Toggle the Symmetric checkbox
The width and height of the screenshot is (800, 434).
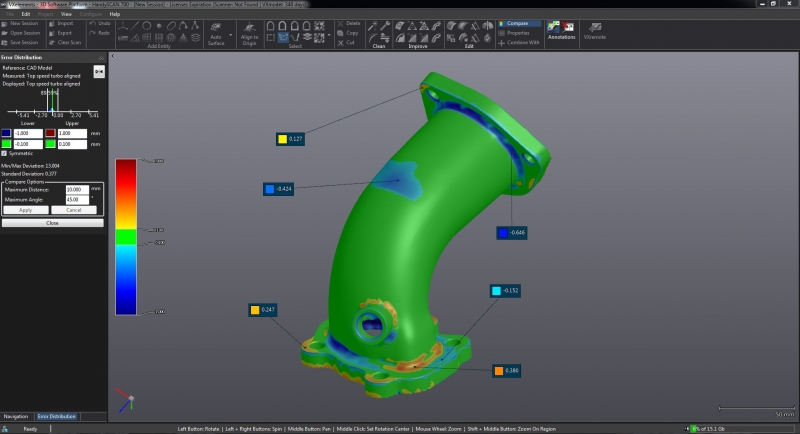pos(5,153)
